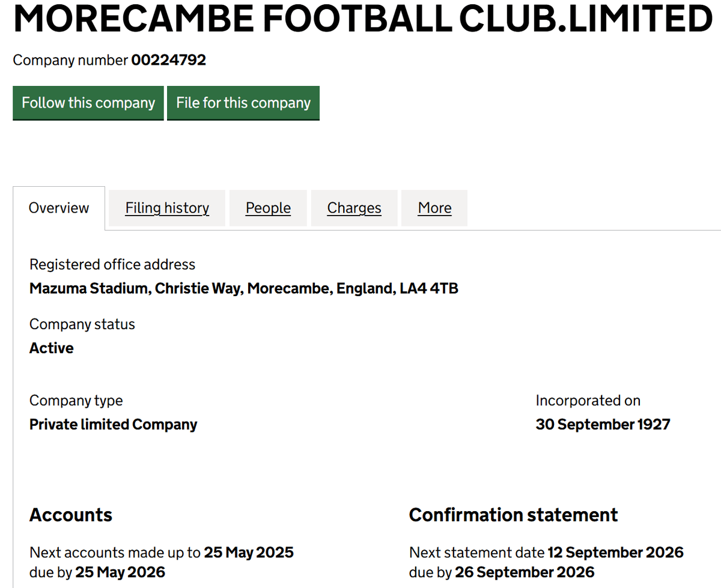Select the Overview tab
Viewport: 721px width, 588px height.
tap(58, 207)
